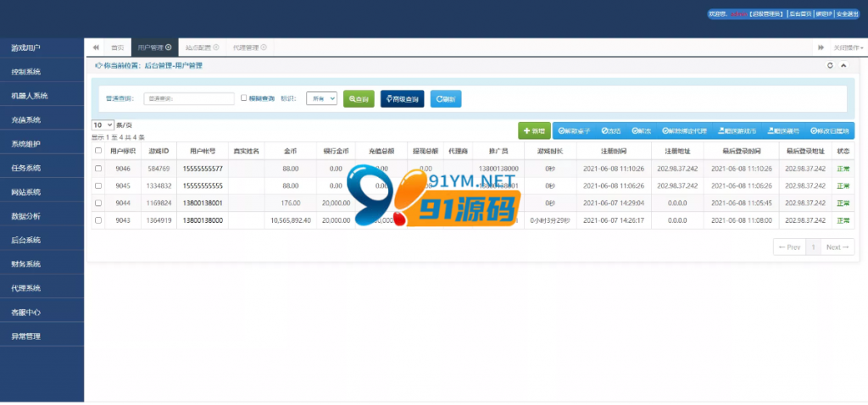
Task: Focus the 普通查询 search input field
Action: 189,98
